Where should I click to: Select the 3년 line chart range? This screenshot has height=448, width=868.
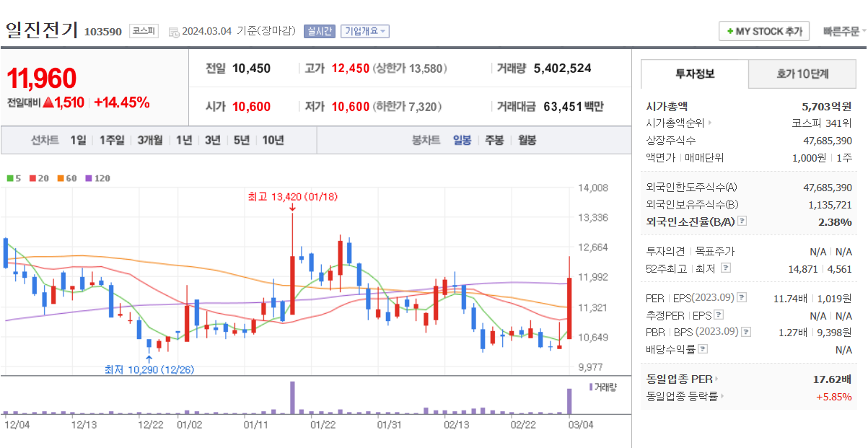pyautogui.click(x=212, y=140)
